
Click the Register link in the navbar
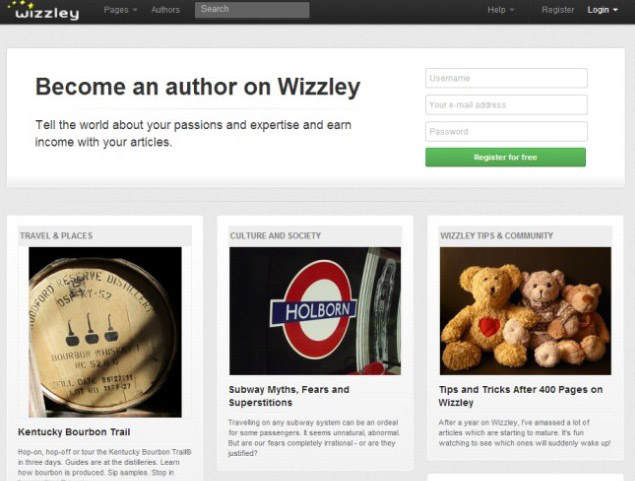tap(558, 10)
